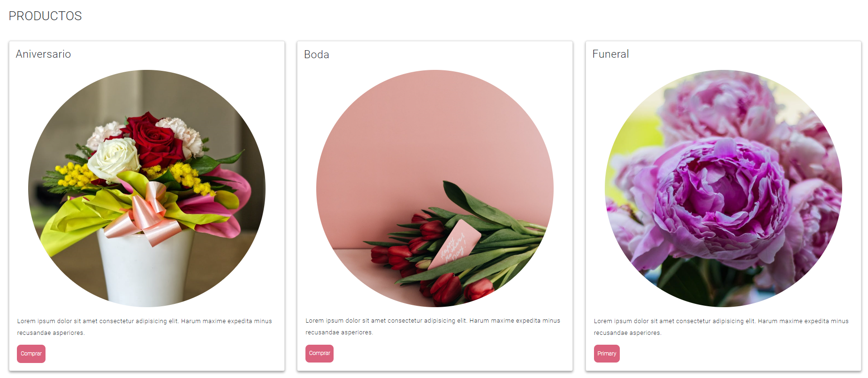Open the Funeral pink peonies image
The height and width of the screenshot is (378, 868).
[x=723, y=189]
